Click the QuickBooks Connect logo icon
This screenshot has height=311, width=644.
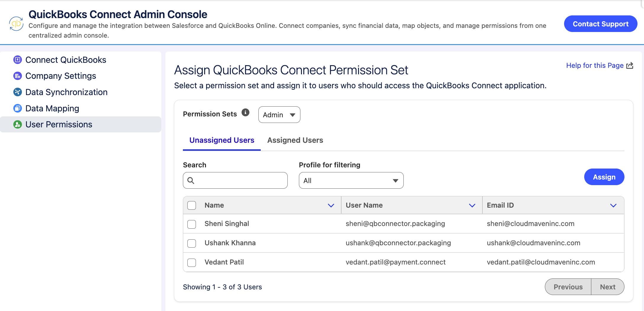pos(16,24)
